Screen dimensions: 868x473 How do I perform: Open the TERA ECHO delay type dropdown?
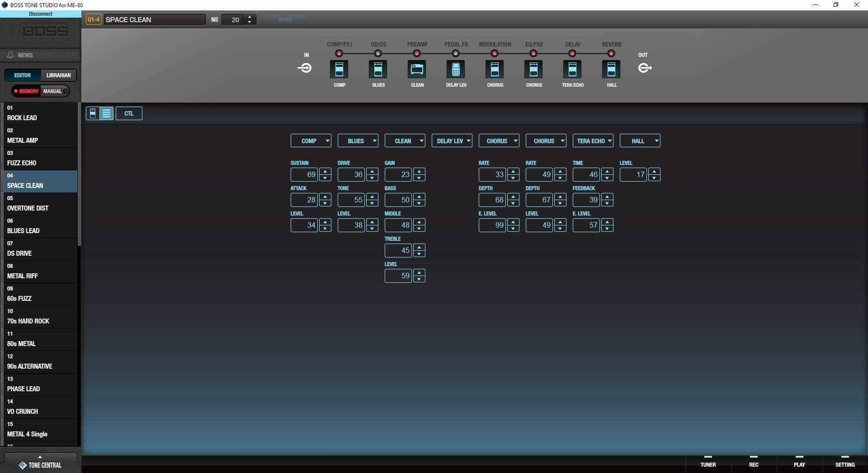593,141
